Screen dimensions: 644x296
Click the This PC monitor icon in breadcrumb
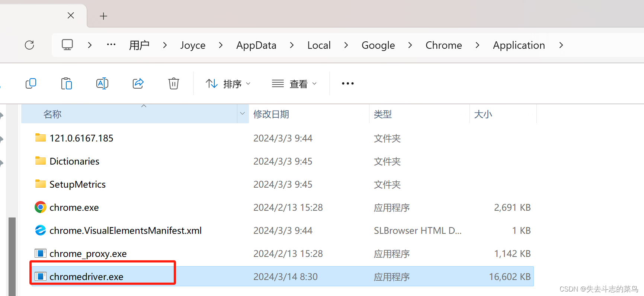(x=67, y=45)
